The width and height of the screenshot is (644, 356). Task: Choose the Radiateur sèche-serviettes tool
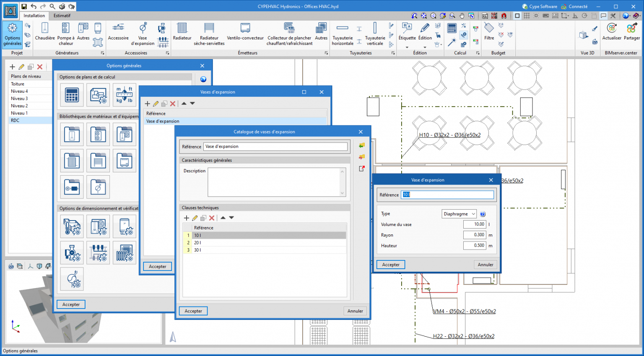pos(209,34)
